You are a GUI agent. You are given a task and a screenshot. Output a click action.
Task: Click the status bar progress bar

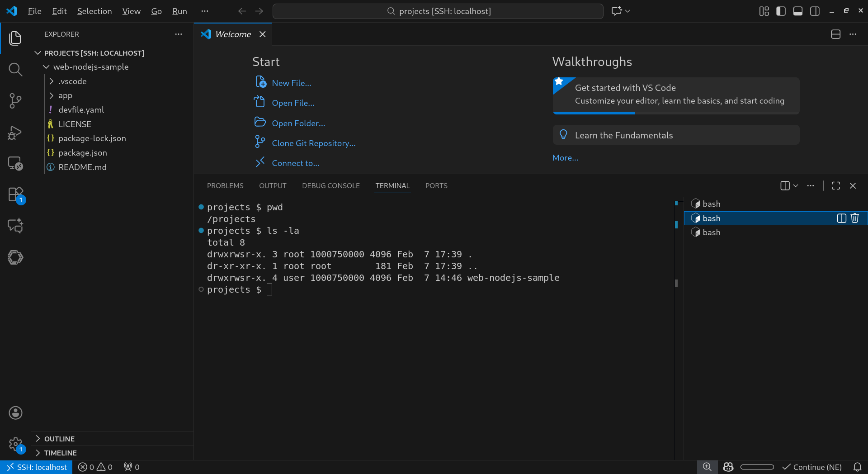757,467
